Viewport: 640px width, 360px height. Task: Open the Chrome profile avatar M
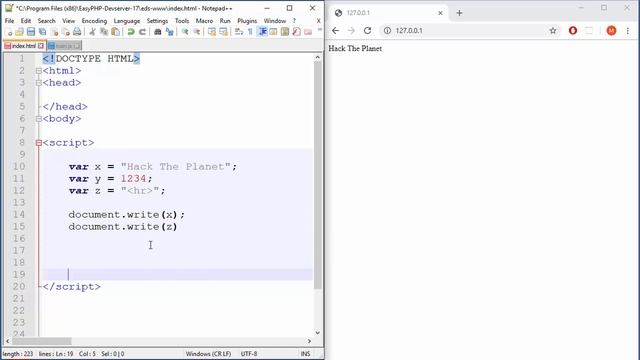pyautogui.click(x=611, y=31)
